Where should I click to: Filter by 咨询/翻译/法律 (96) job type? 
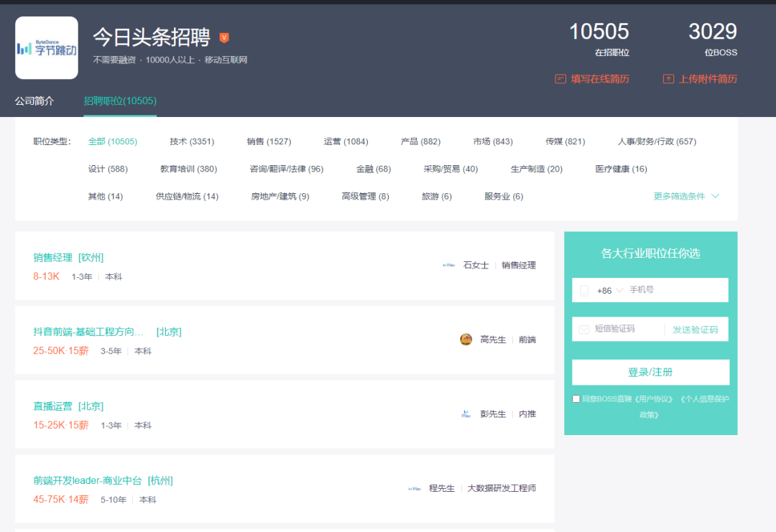pyautogui.click(x=287, y=169)
